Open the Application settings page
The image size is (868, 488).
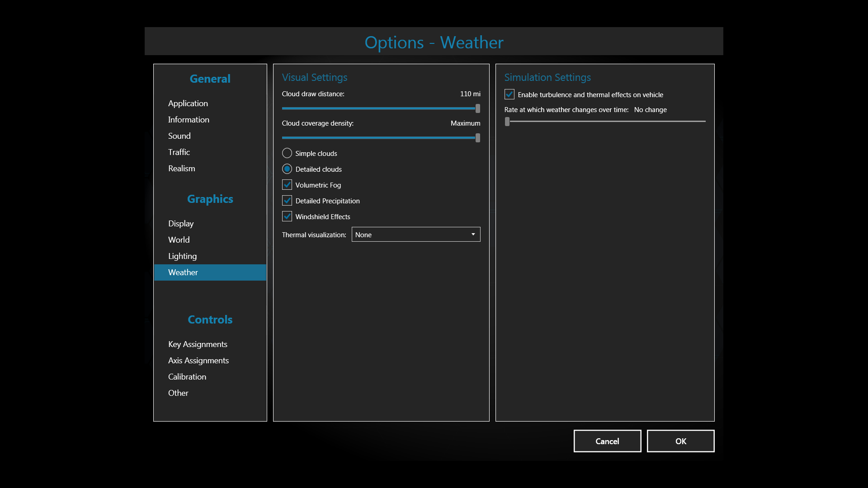point(188,103)
